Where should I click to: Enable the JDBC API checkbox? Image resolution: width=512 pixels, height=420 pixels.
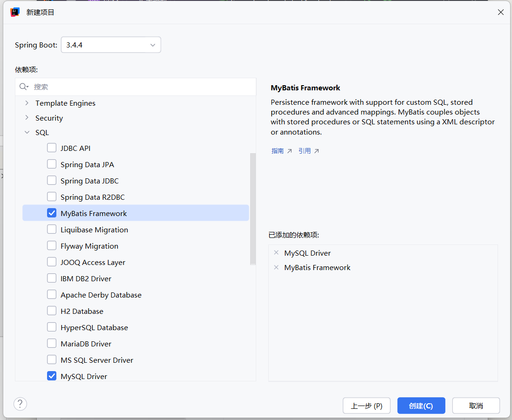click(52, 148)
